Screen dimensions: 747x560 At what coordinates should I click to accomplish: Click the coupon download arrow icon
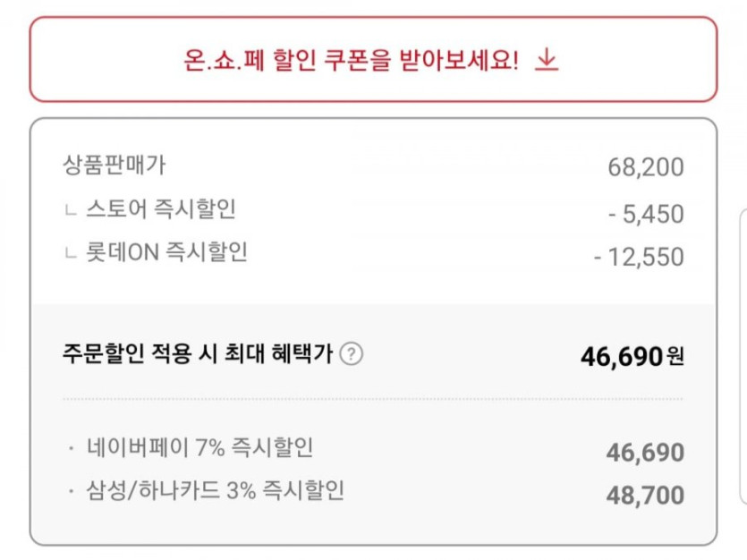pyautogui.click(x=547, y=60)
